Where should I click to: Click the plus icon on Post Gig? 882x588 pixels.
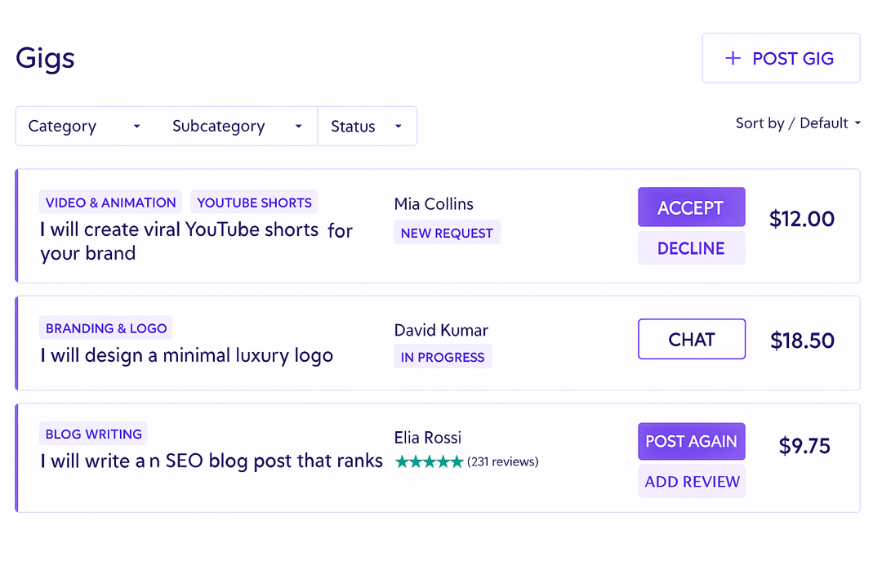click(x=733, y=58)
